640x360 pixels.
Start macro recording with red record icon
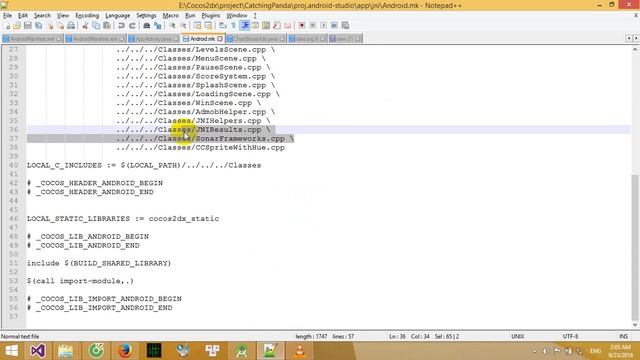(302, 26)
